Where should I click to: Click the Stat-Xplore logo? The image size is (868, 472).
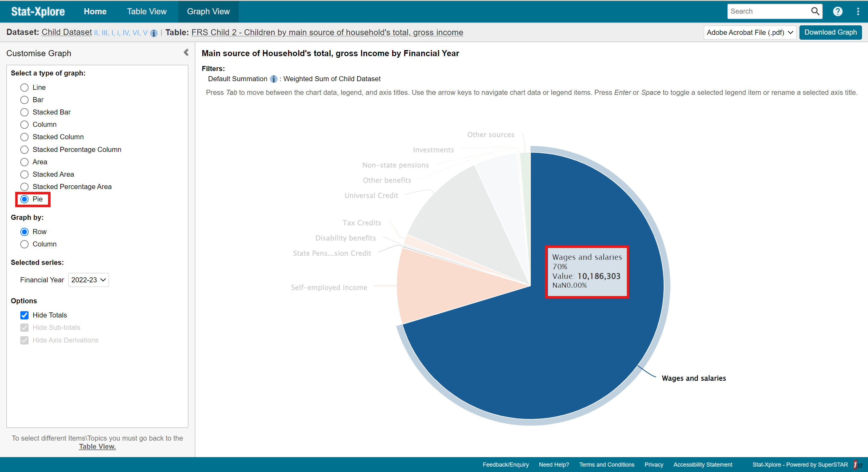[x=38, y=11]
